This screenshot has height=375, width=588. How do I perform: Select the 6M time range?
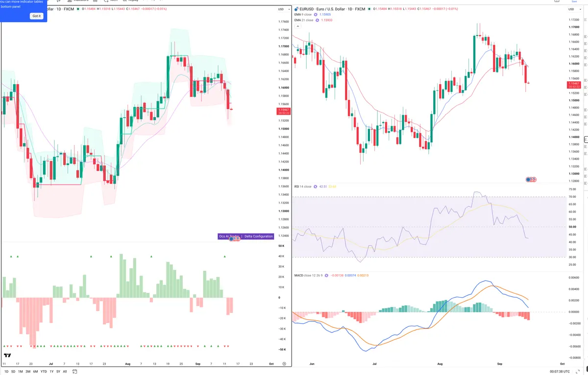pyautogui.click(x=35, y=372)
